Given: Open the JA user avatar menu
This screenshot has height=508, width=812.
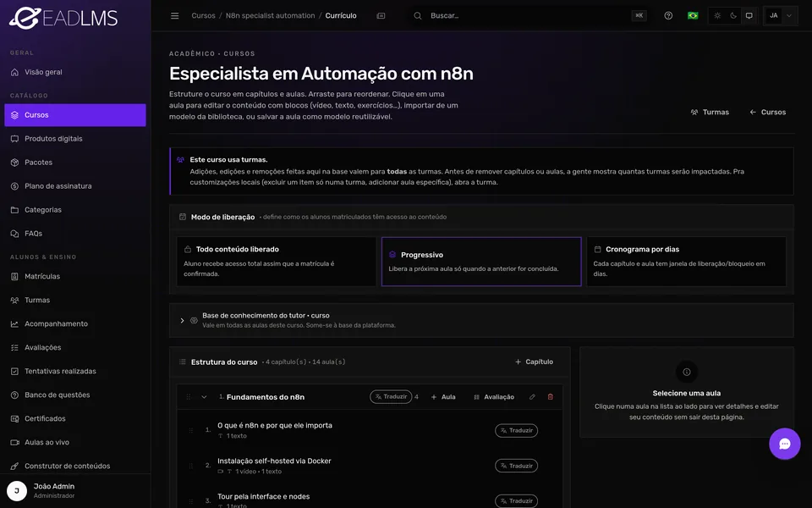Looking at the screenshot, I should [781, 15].
